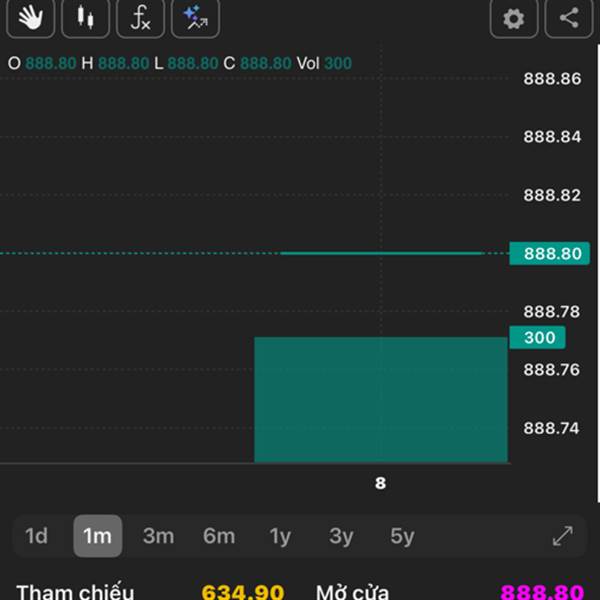Click the 300 volume label tag
Image resolution: width=600 pixels, height=600 pixels.
point(537,338)
